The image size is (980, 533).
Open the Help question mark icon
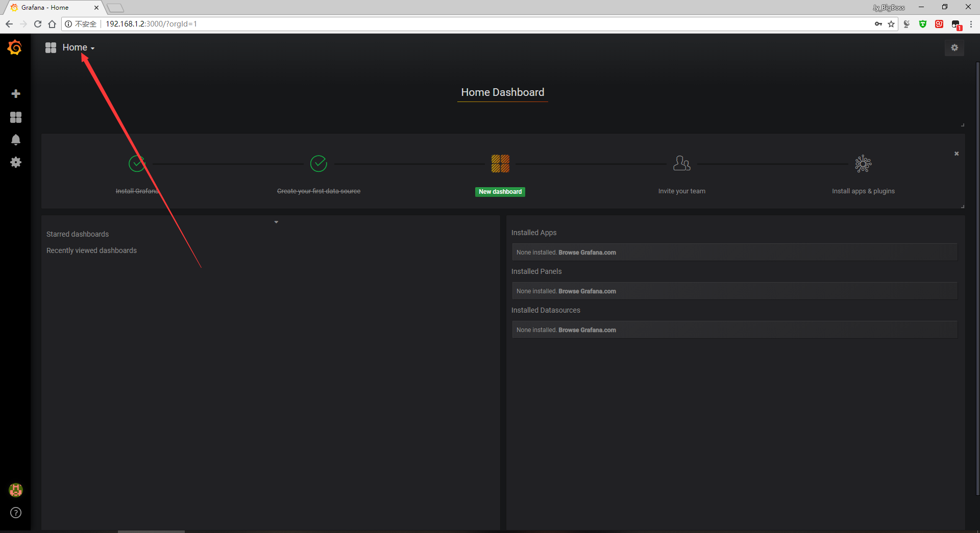point(16,513)
